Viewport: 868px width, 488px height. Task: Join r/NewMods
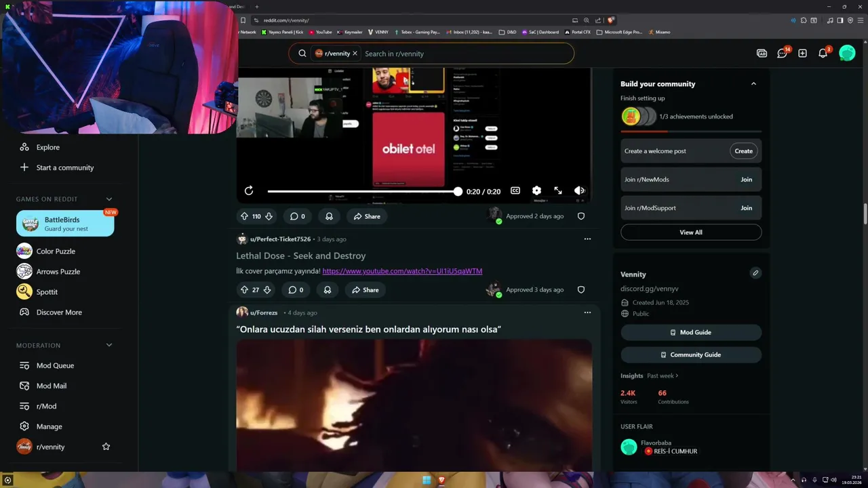pyautogui.click(x=747, y=180)
